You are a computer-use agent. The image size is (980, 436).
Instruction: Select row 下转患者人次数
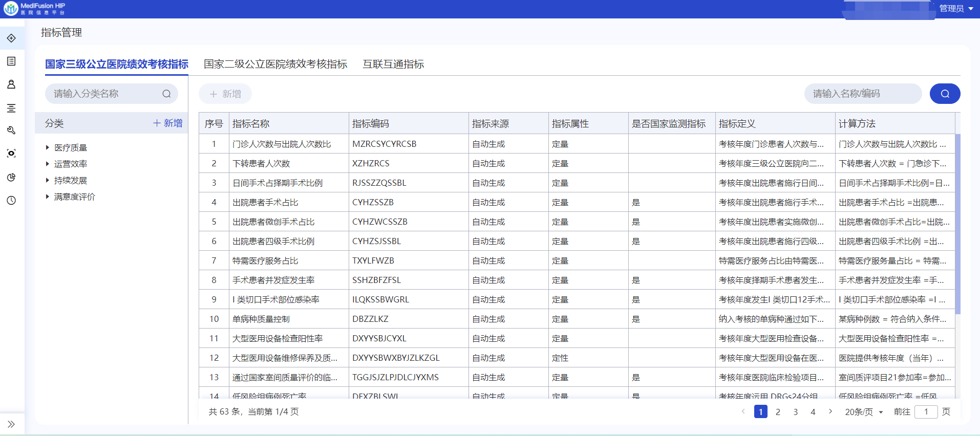[x=577, y=164]
